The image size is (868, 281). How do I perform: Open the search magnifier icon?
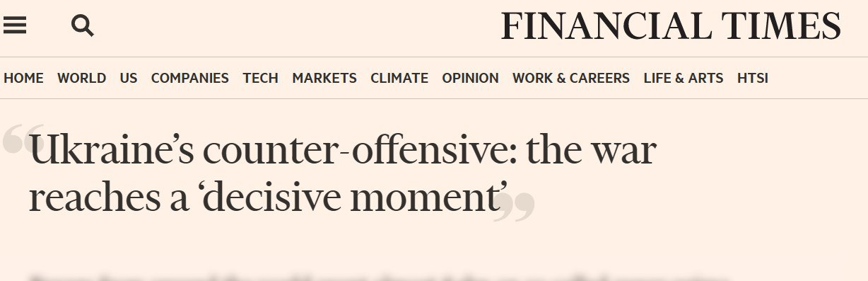coord(83,26)
